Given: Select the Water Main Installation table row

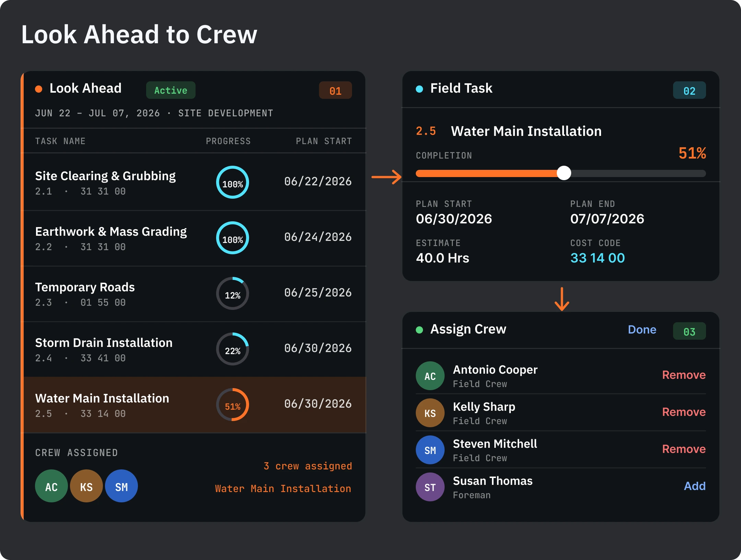Looking at the screenshot, I should pos(194,405).
